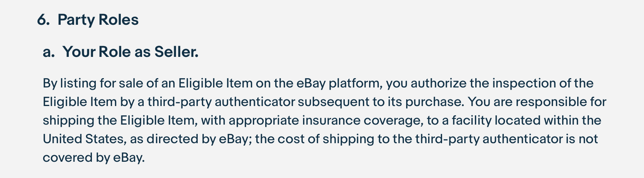
Task: Click the words "You are responsible for"
Action: click(x=537, y=102)
